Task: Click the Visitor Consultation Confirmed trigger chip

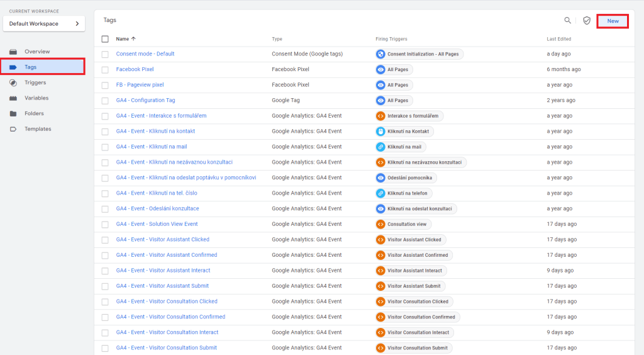Action: 418,317
